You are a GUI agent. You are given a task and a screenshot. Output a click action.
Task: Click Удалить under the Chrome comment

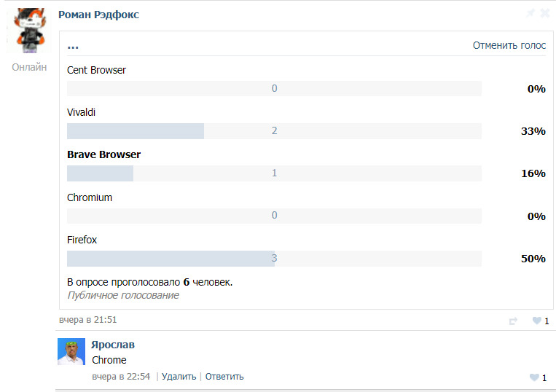179,377
